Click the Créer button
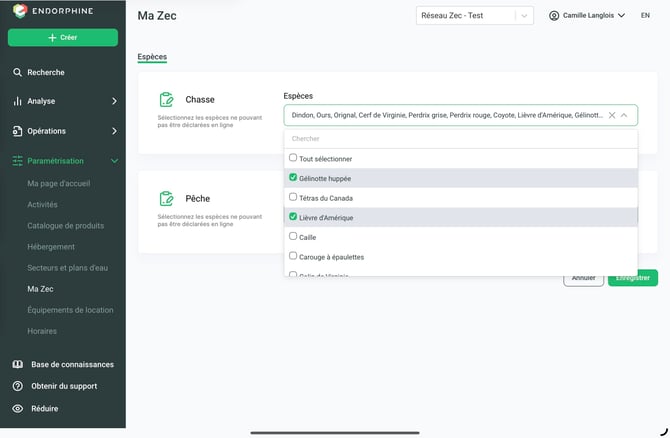The width and height of the screenshot is (670, 438). point(63,38)
